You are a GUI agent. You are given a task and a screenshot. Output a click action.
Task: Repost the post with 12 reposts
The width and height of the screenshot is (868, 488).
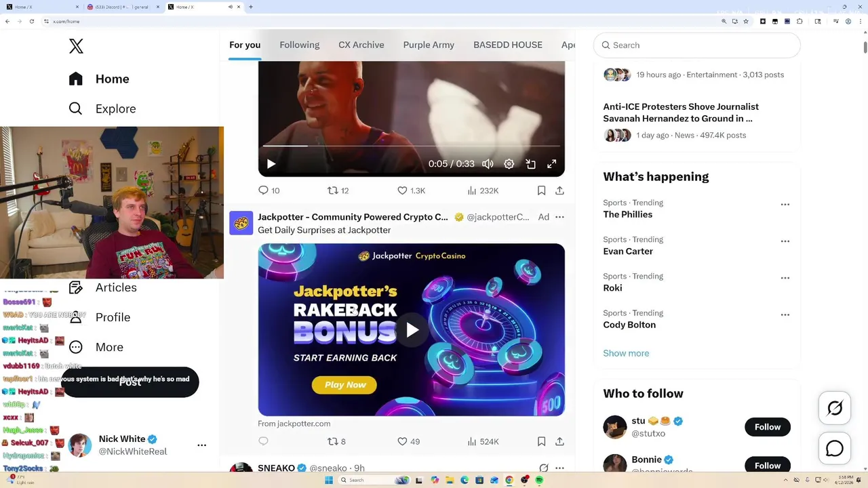coord(338,190)
